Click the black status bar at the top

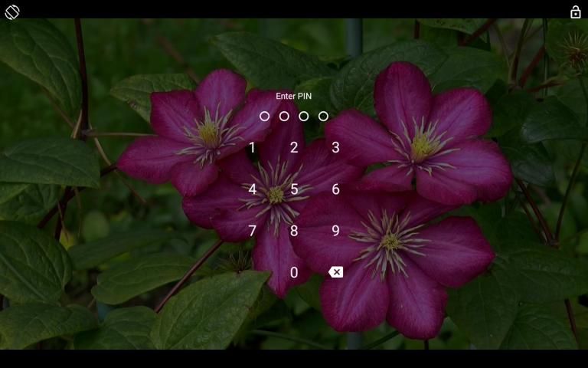294,8
